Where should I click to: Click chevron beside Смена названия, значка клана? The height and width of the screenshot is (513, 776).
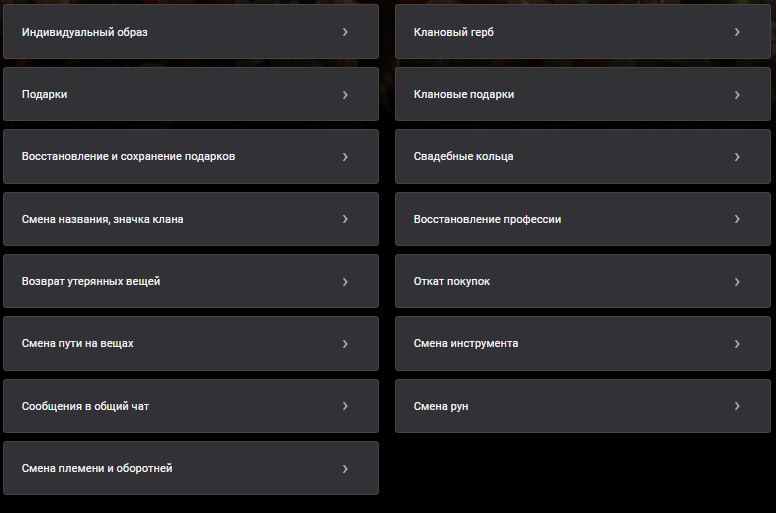click(345, 219)
